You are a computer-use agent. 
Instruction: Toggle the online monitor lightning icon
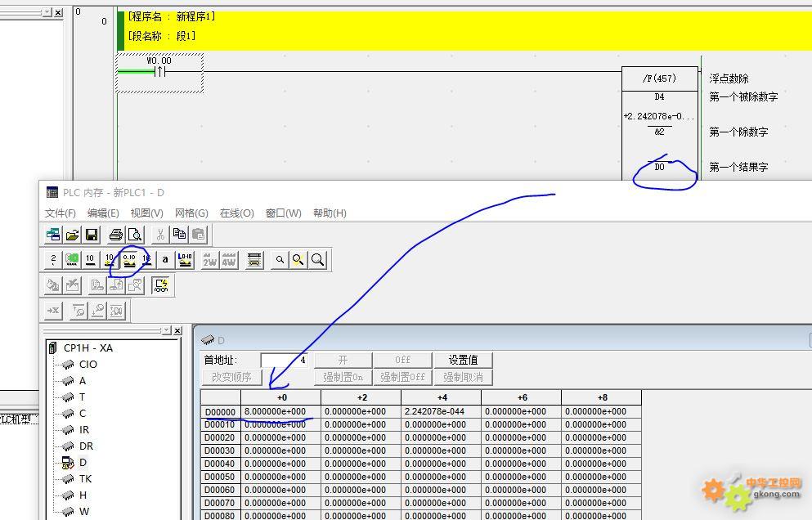point(162,285)
